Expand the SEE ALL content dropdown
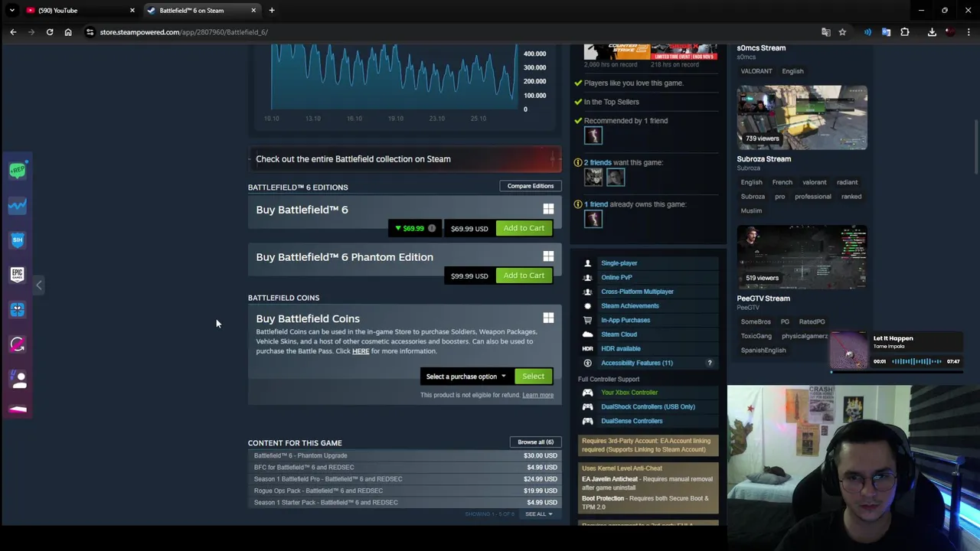980x551 pixels. click(539, 514)
